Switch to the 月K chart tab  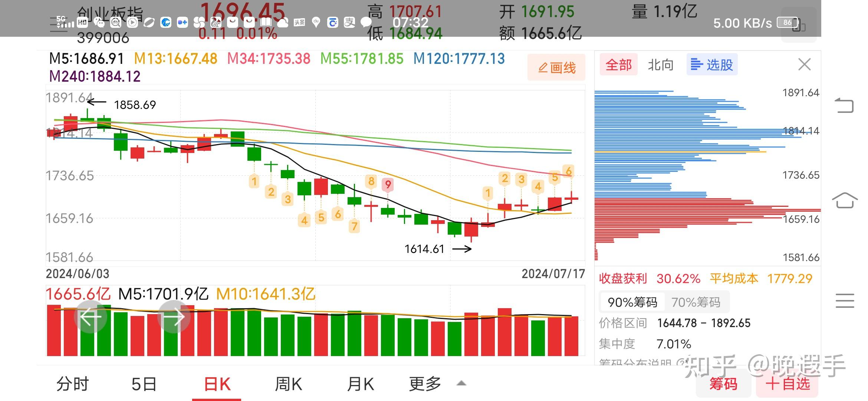tap(361, 384)
